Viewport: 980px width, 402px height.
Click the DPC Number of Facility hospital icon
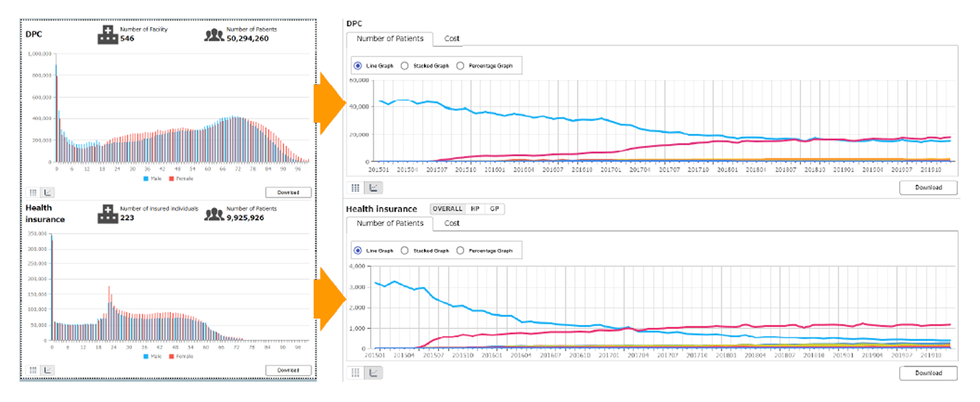point(107,34)
